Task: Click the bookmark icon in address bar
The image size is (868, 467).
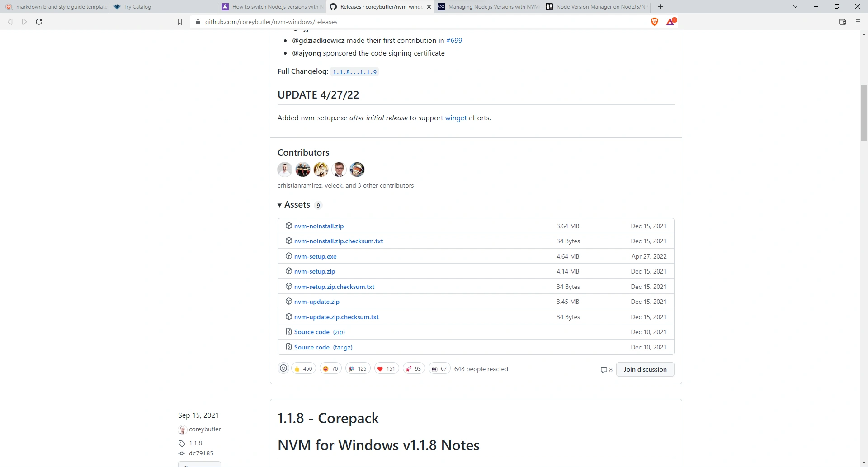Action: coord(180,22)
